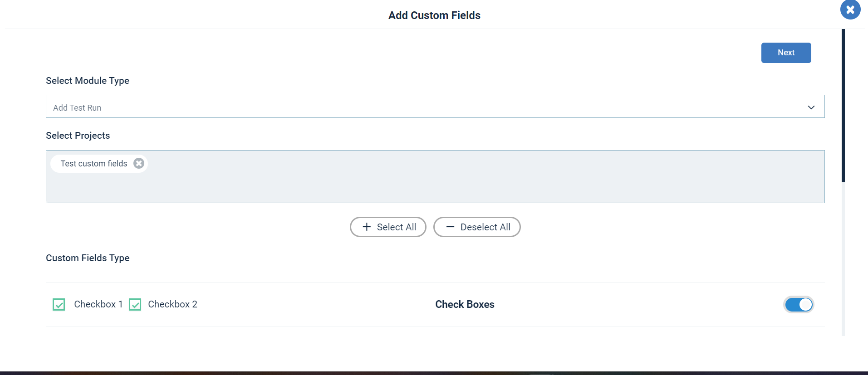868x375 pixels.
Task: Click the Check Boxes field type label
Action: (465, 304)
